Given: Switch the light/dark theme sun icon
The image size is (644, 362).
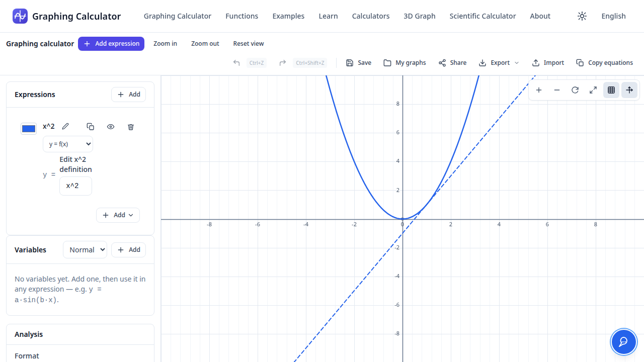Looking at the screenshot, I should coord(582,16).
